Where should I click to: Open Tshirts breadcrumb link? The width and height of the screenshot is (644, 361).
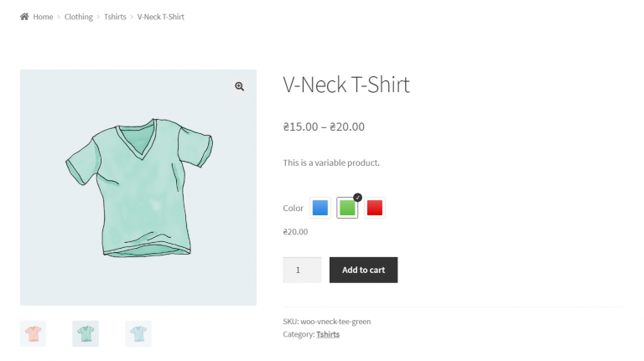(x=115, y=17)
